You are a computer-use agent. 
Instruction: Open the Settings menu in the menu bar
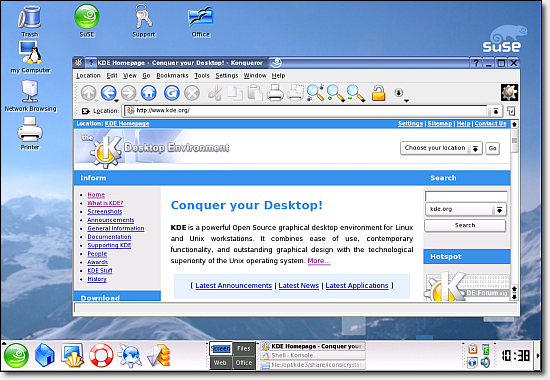(x=227, y=75)
